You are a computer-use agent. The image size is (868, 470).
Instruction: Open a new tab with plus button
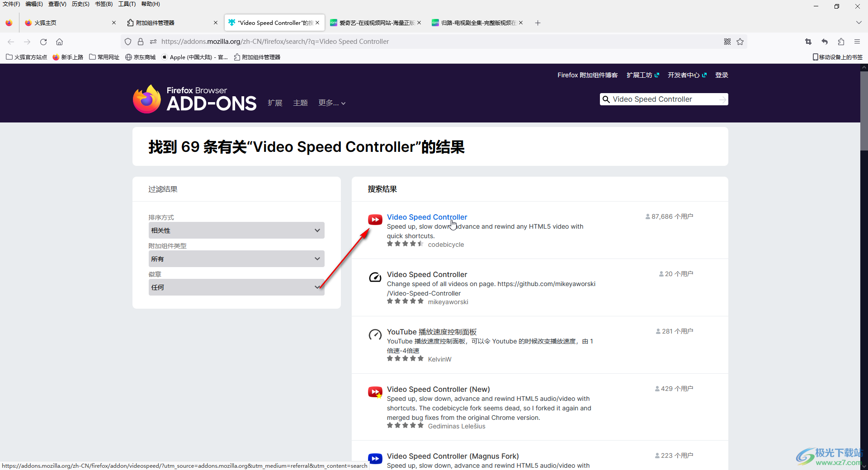[538, 23]
